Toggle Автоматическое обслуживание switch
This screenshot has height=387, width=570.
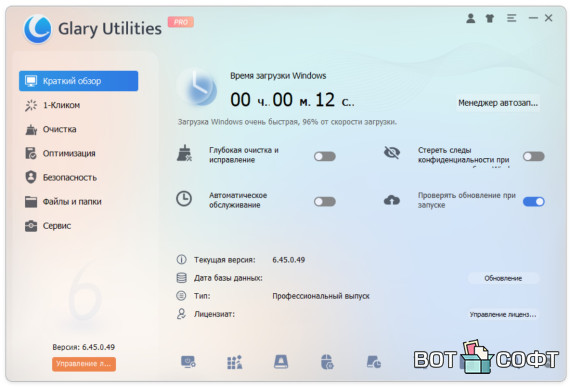tap(325, 202)
